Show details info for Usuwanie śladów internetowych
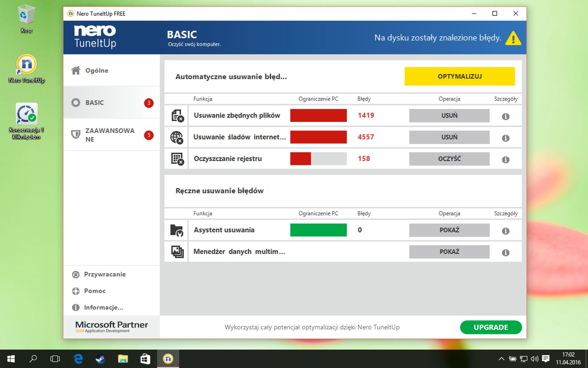588x368 pixels. point(506,138)
